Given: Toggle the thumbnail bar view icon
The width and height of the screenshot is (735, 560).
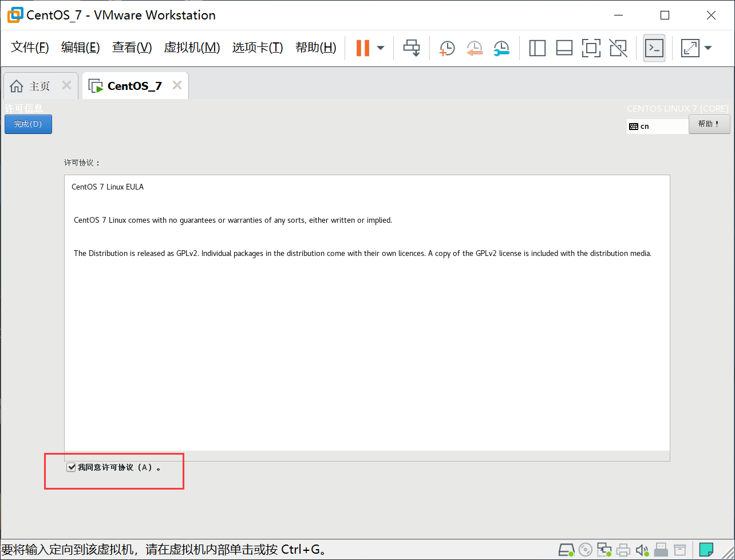Looking at the screenshot, I should click(x=564, y=48).
